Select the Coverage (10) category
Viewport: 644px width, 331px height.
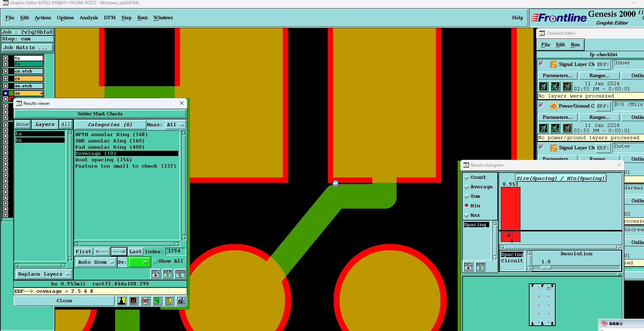point(126,154)
